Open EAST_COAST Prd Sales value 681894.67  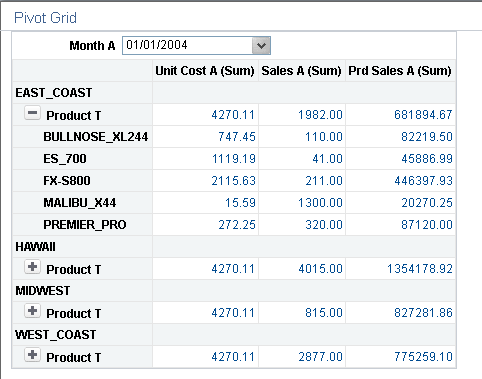[423, 115]
